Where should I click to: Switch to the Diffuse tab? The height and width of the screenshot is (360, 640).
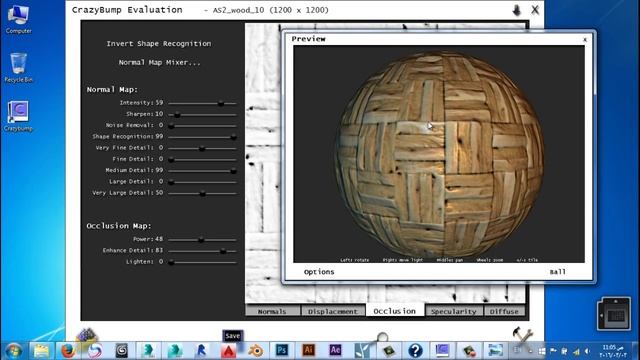pyautogui.click(x=504, y=311)
